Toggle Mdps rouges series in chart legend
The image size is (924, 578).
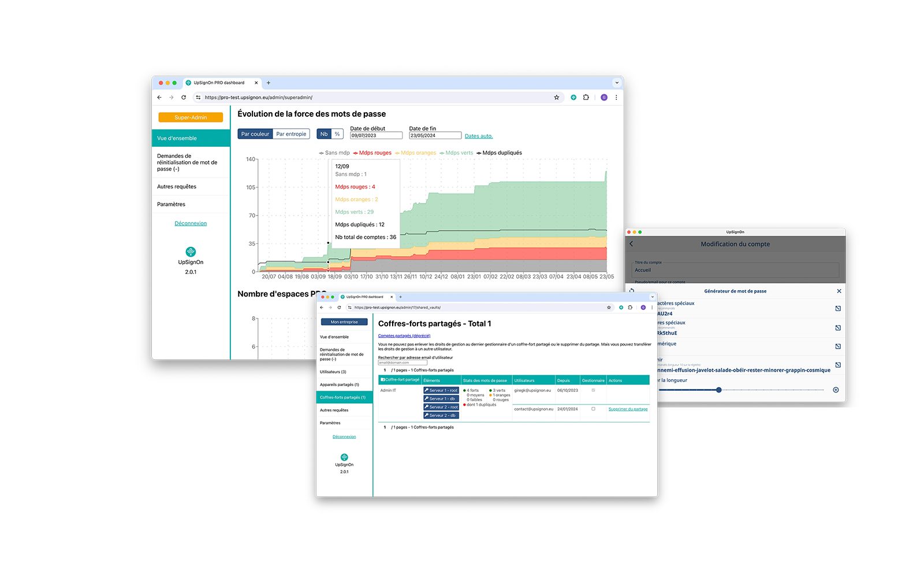coord(372,153)
